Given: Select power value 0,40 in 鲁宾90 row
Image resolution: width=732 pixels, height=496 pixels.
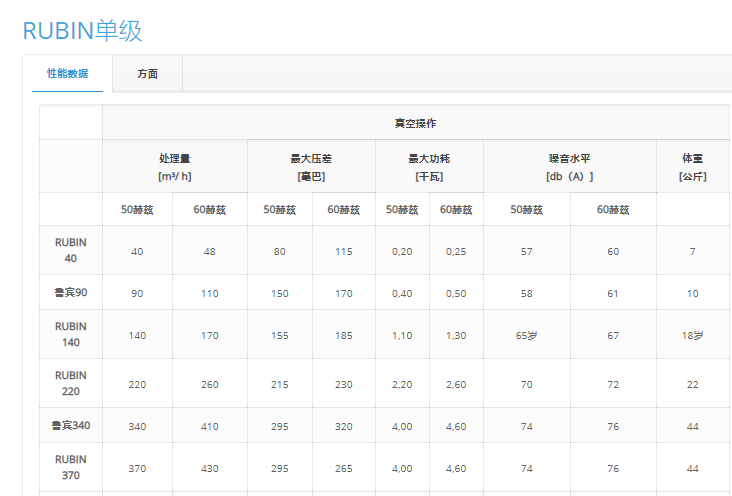Looking at the screenshot, I should click(402, 294).
